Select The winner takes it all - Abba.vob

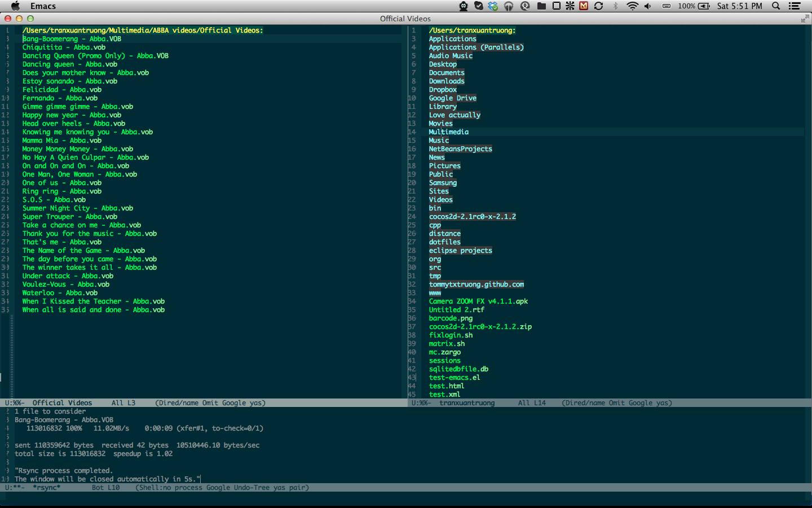(90, 268)
